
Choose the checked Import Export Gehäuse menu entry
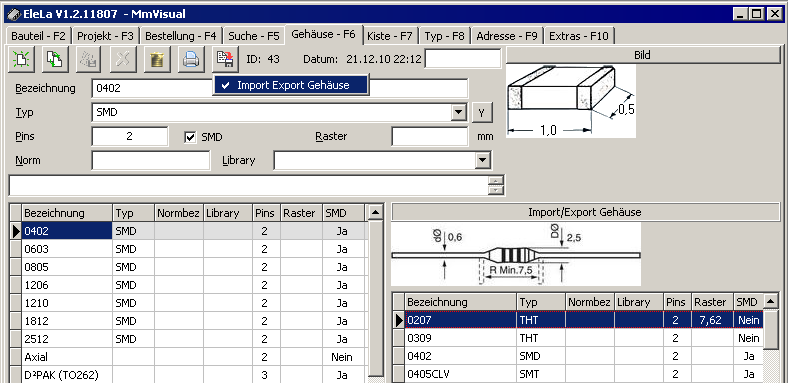[x=291, y=85]
